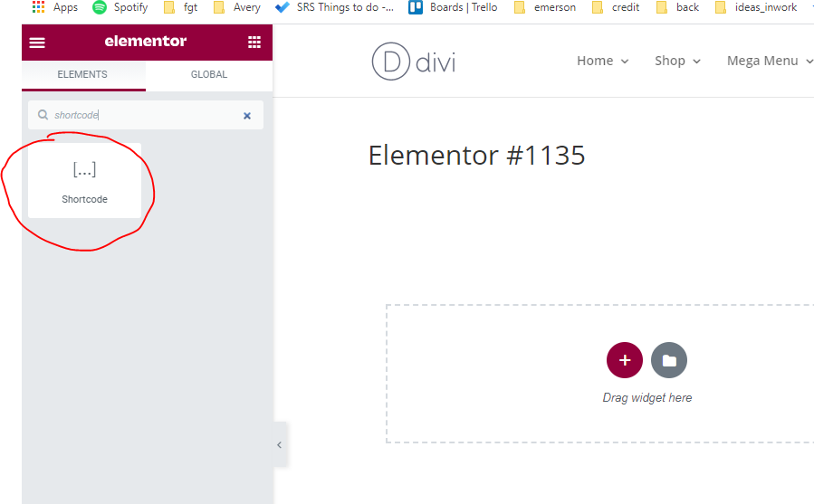Open SRS Things to do bookmark
The image size is (814, 504).
334,7
